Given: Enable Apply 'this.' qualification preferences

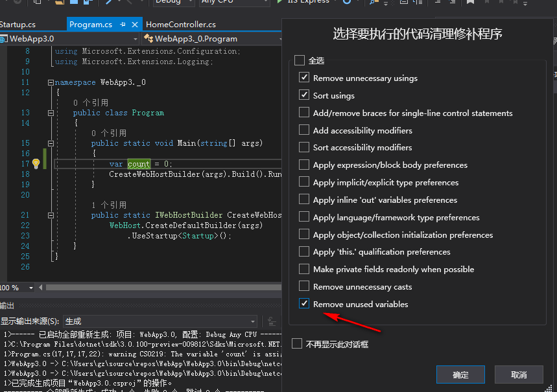Looking at the screenshot, I should point(304,251).
